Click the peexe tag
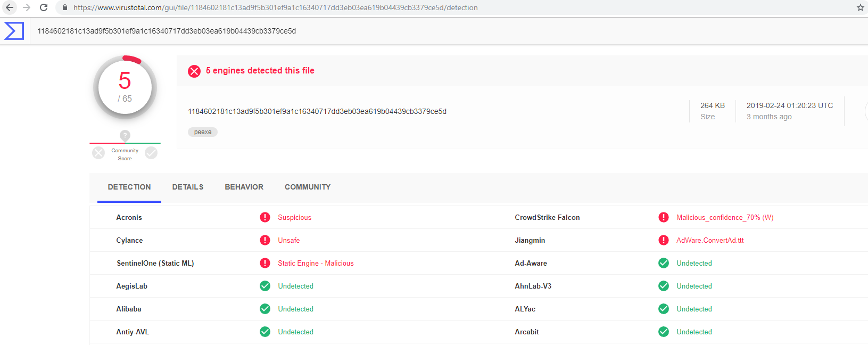Viewport: 868px width, 345px height. (x=203, y=132)
